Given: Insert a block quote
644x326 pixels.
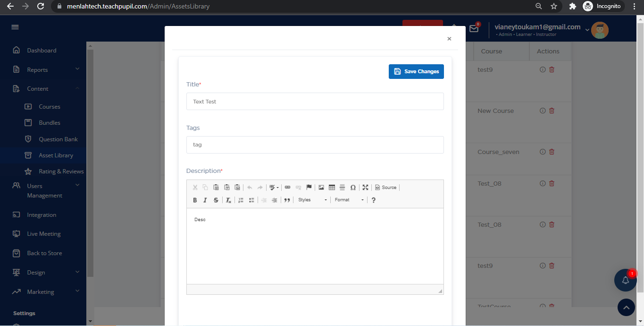Looking at the screenshot, I should click(287, 200).
